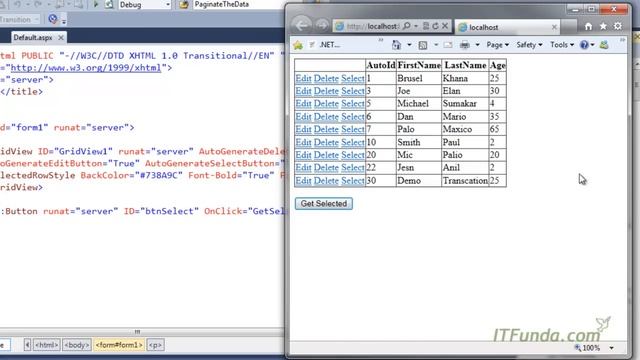Click the icon beside the green play arrow
This screenshot has height=360, width=640.
pos(109,4)
